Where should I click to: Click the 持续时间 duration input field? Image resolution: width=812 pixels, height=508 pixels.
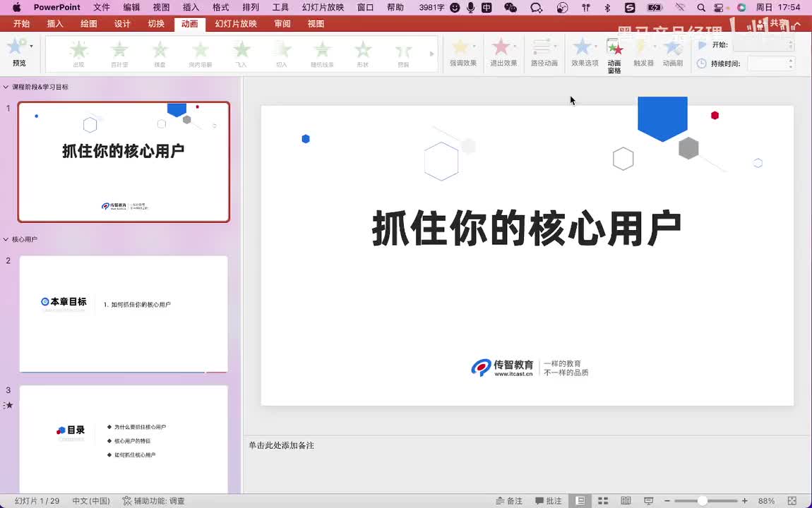(768, 64)
